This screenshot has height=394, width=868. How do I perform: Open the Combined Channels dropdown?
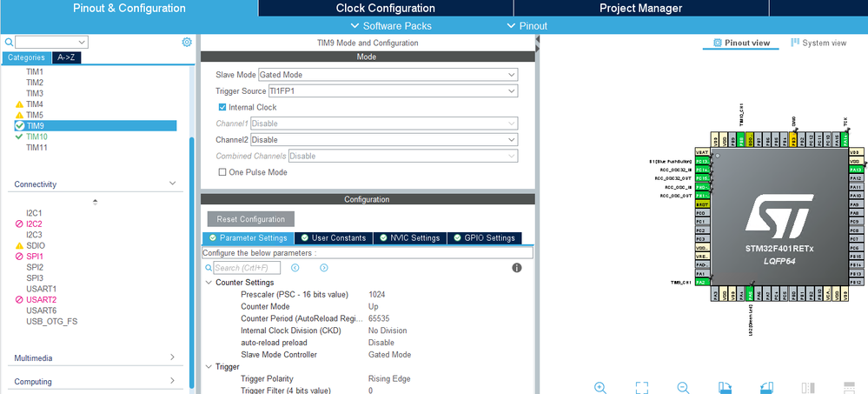point(403,157)
